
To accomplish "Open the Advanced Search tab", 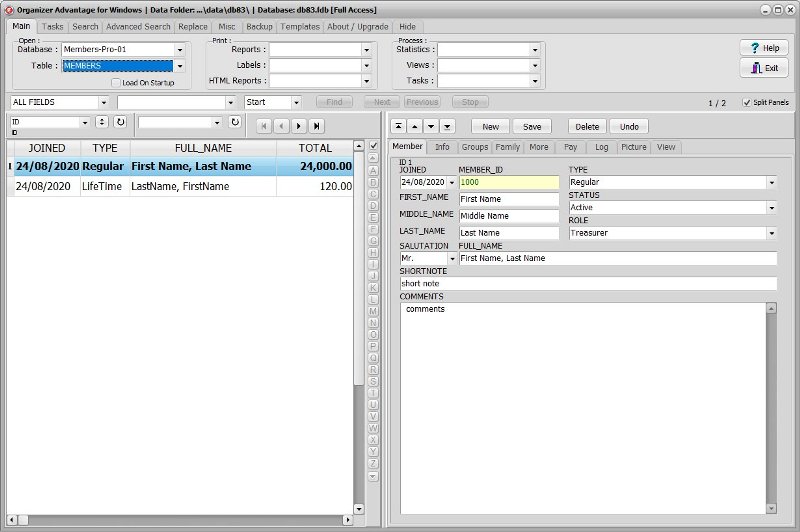I will click(x=138, y=27).
